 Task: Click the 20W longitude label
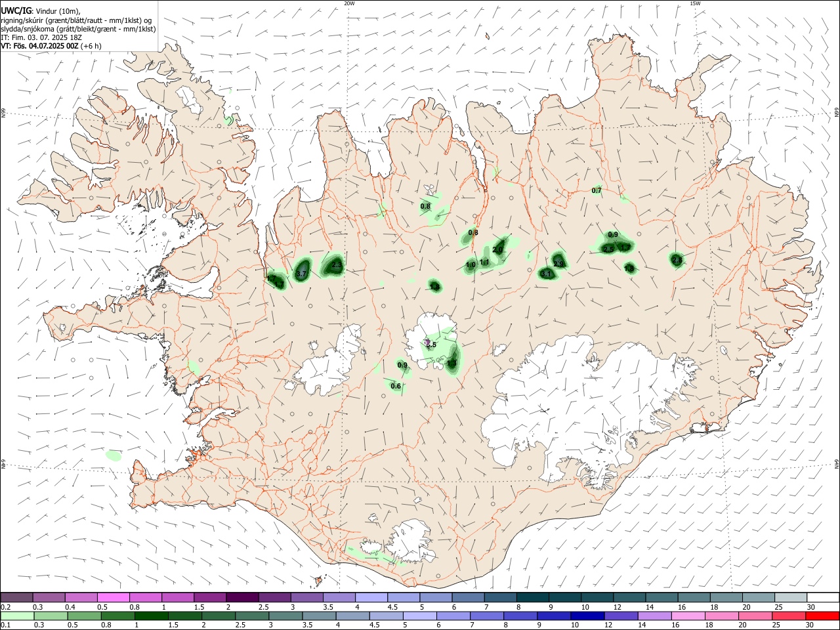click(350, 3)
